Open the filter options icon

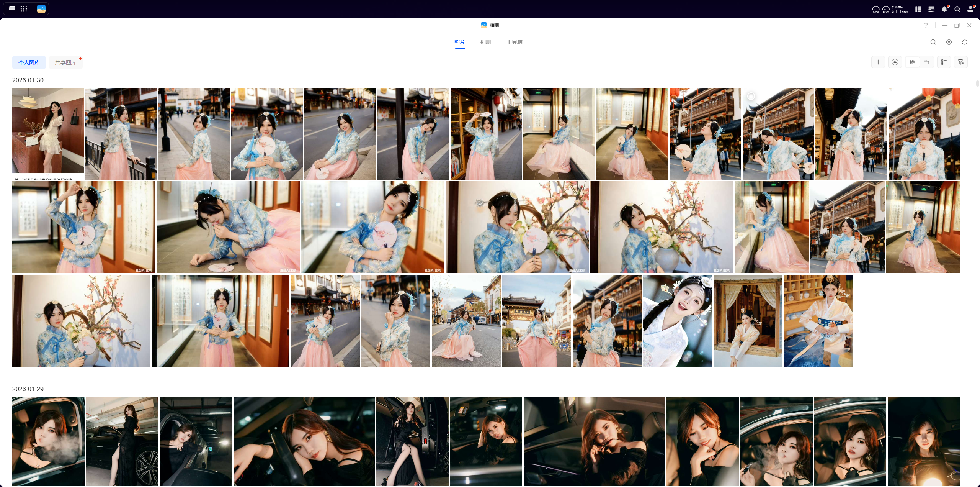(960, 62)
